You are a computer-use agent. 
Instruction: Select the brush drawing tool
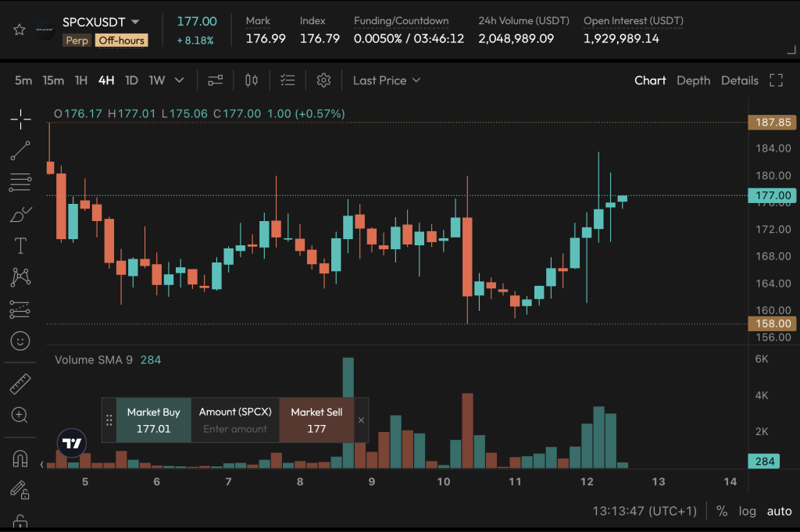pyautogui.click(x=20, y=215)
